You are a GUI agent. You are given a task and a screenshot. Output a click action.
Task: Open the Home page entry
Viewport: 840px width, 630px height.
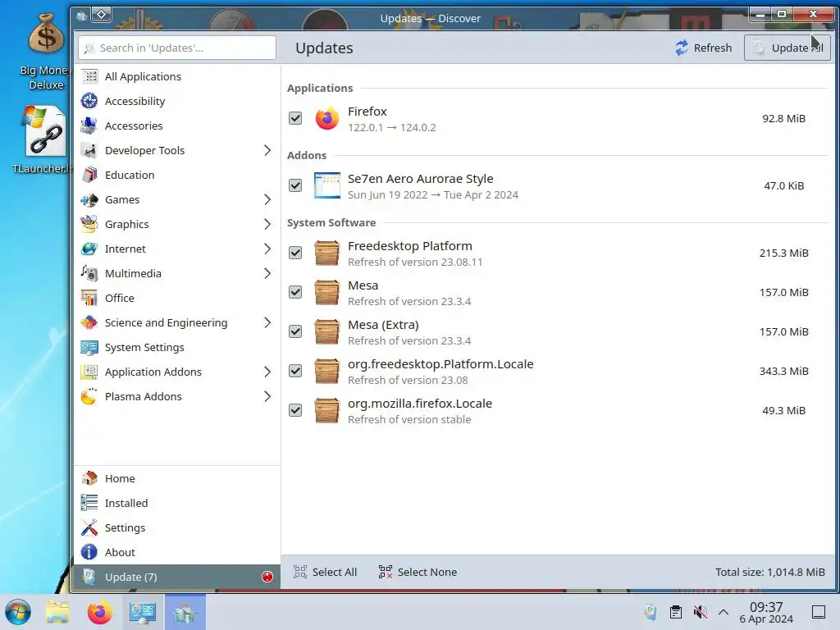[x=177, y=478]
